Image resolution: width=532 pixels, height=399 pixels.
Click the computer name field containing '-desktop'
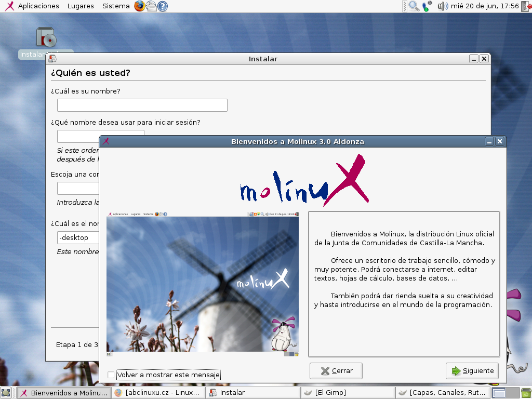78,237
